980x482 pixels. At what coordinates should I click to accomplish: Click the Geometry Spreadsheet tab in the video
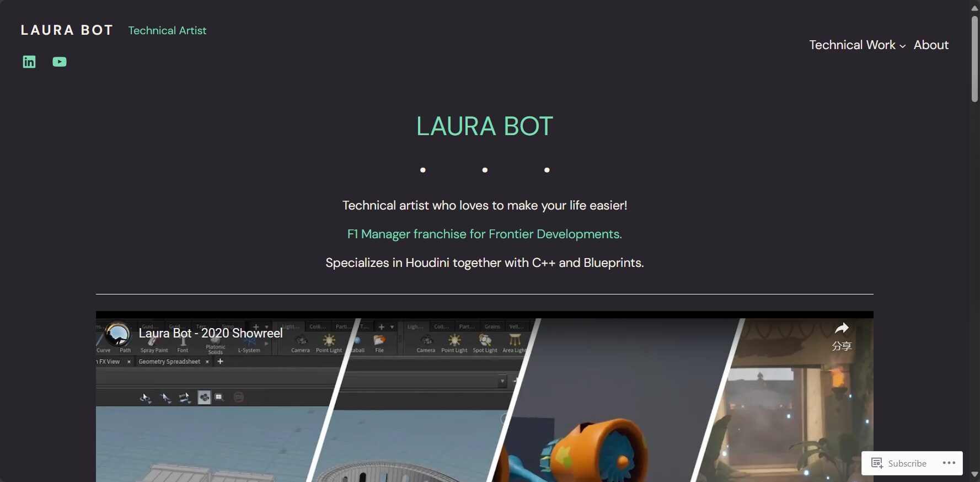pyautogui.click(x=169, y=362)
